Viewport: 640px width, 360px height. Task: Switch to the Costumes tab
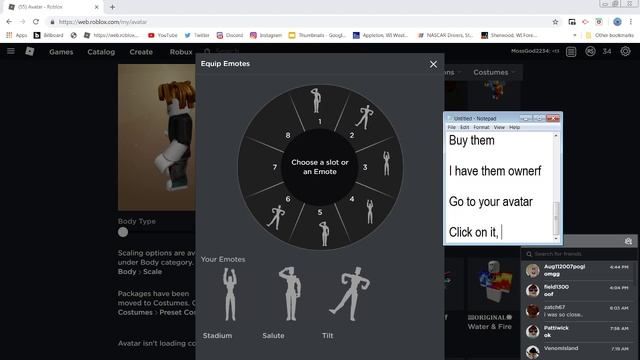(494, 72)
